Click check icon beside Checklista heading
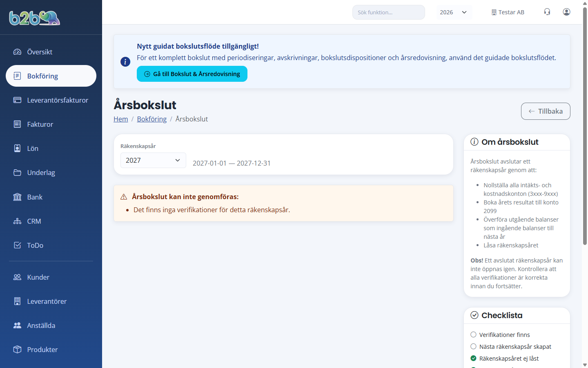This screenshot has height=368, width=588. point(474,315)
